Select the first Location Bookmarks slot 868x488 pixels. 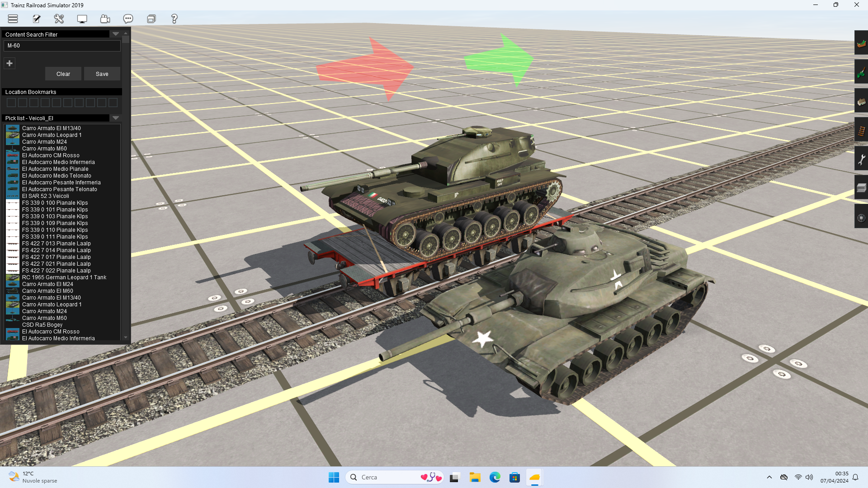pos(11,103)
